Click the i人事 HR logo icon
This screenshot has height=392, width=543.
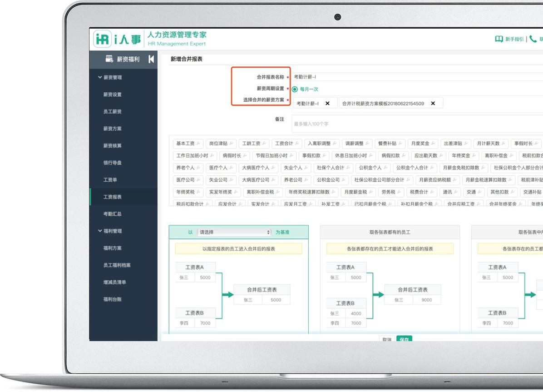point(103,39)
